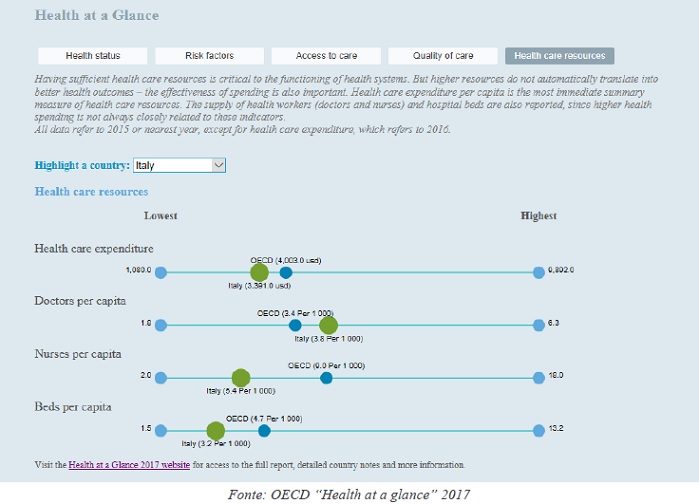
Task: Open the Health status tab
Action: click(92, 56)
